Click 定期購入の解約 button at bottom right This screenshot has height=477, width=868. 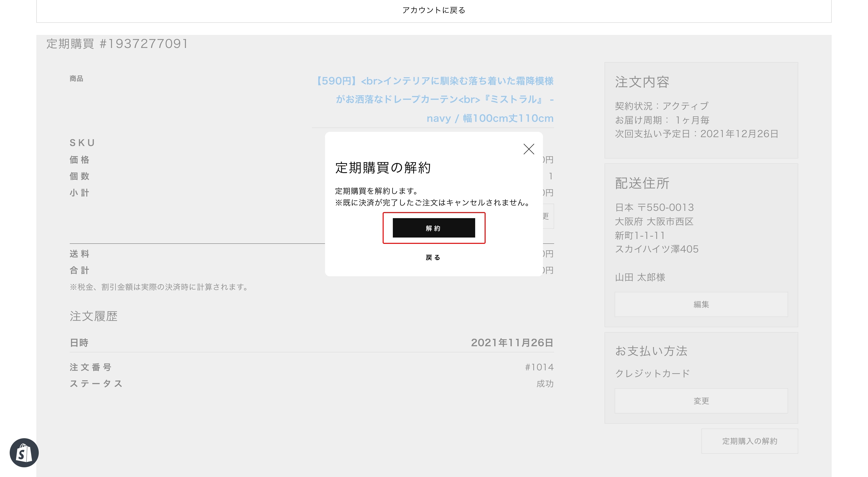coord(749,441)
